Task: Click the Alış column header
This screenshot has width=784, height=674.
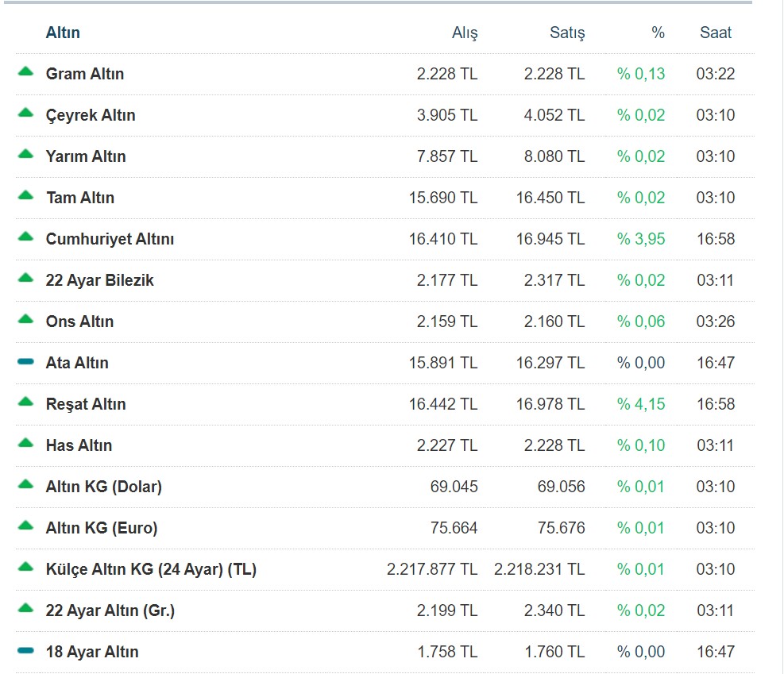Action: tap(465, 33)
